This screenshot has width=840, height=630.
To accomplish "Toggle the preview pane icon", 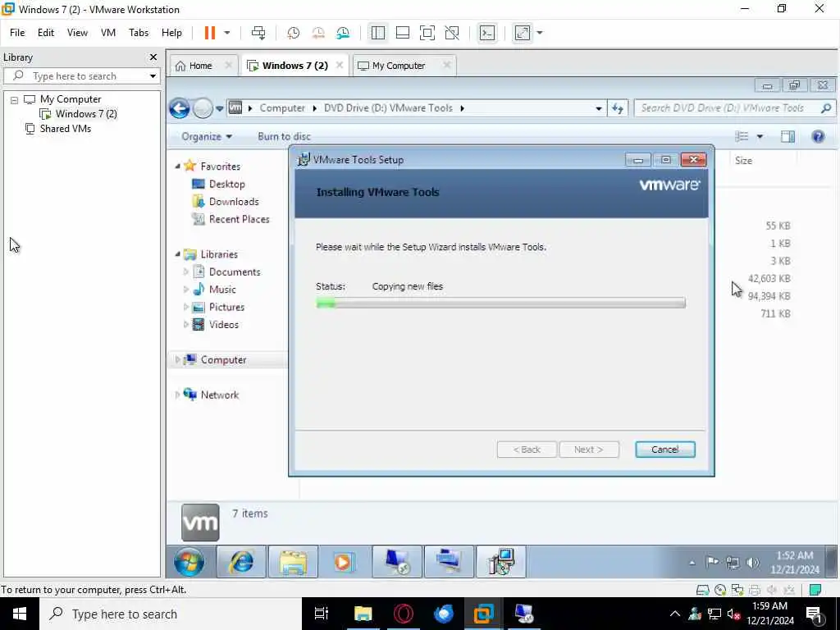I will click(x=787, y=137).
